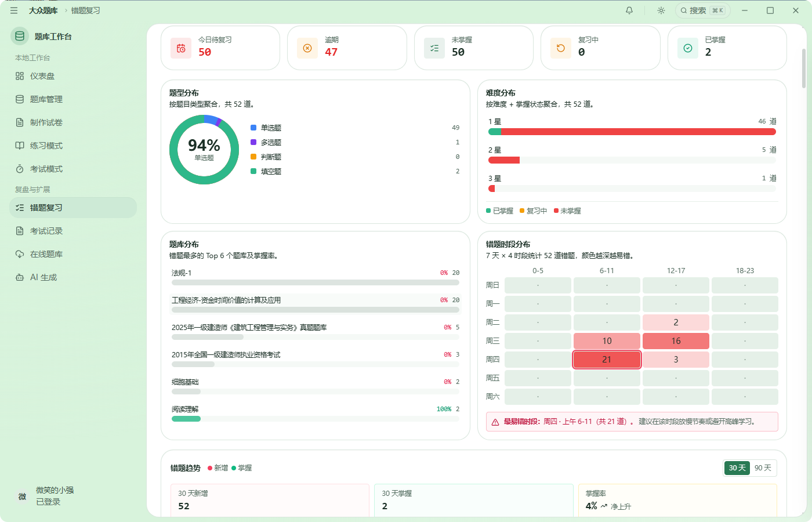Click the 掌握 trend legend item
Image resolution: width=812 pixels, height=522 pixels.
241,468
